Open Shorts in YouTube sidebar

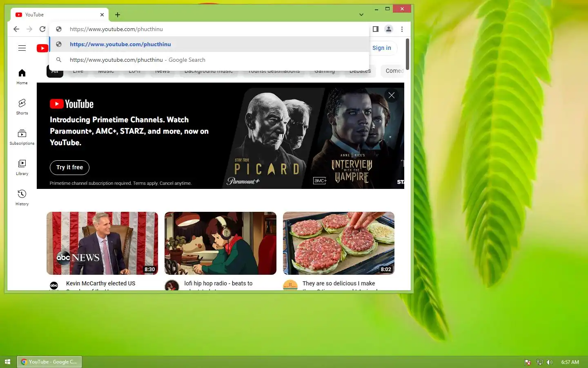pyautogui.click(x=22, y=107)
